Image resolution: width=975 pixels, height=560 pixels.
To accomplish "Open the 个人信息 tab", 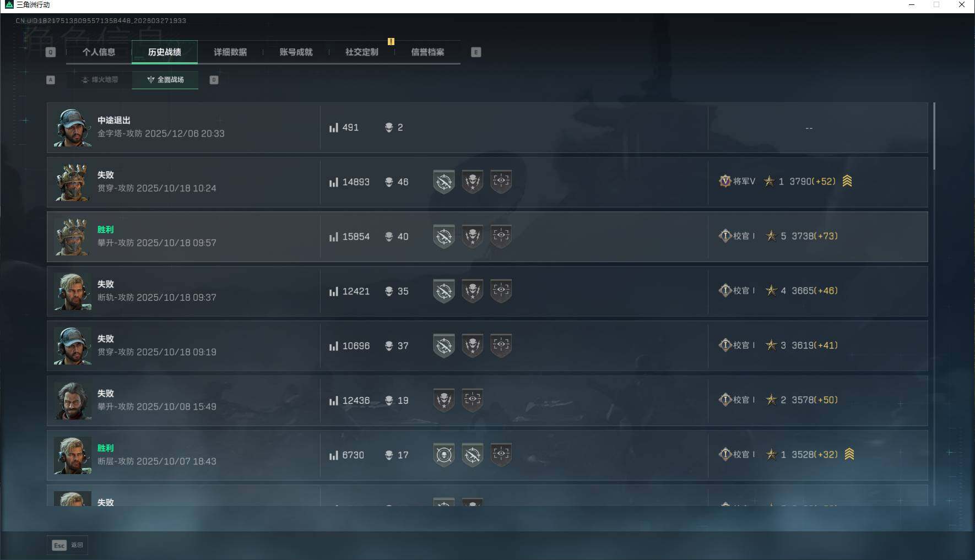I will click(x=99, y=52).
